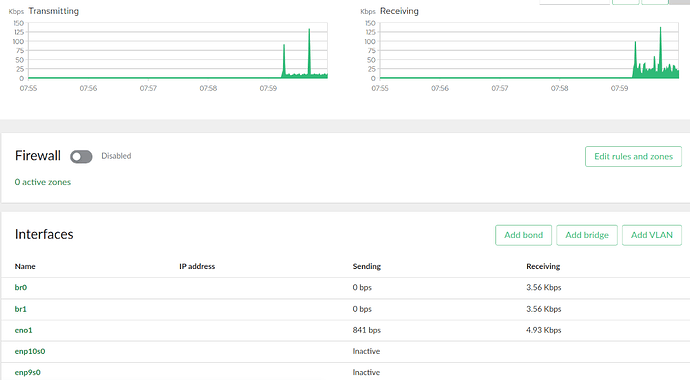Click the Add bridge button
The image size is (690, 380).
587,235
